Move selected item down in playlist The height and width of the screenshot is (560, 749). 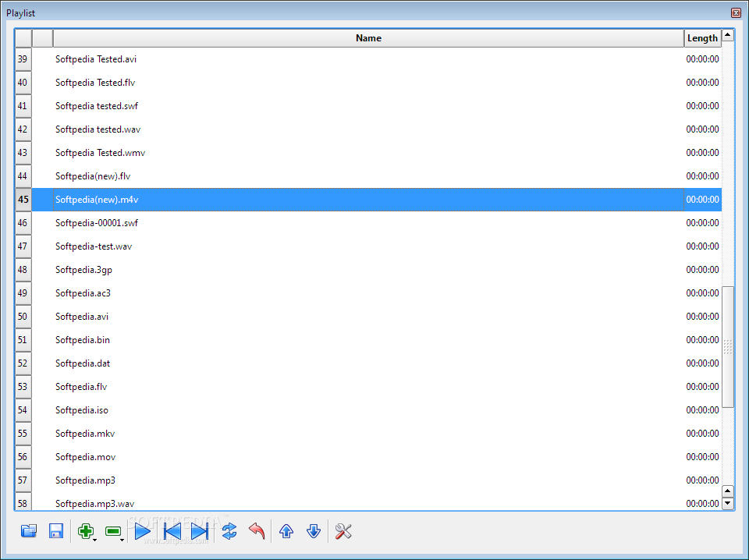pyautogui.click(x=314, y=531)
